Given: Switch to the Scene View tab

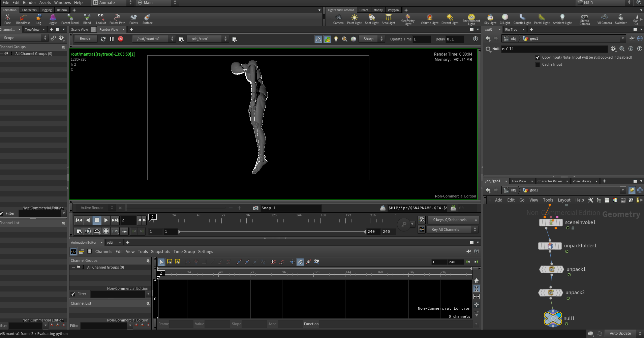Looking at the screenshot, I should (80, 30).
